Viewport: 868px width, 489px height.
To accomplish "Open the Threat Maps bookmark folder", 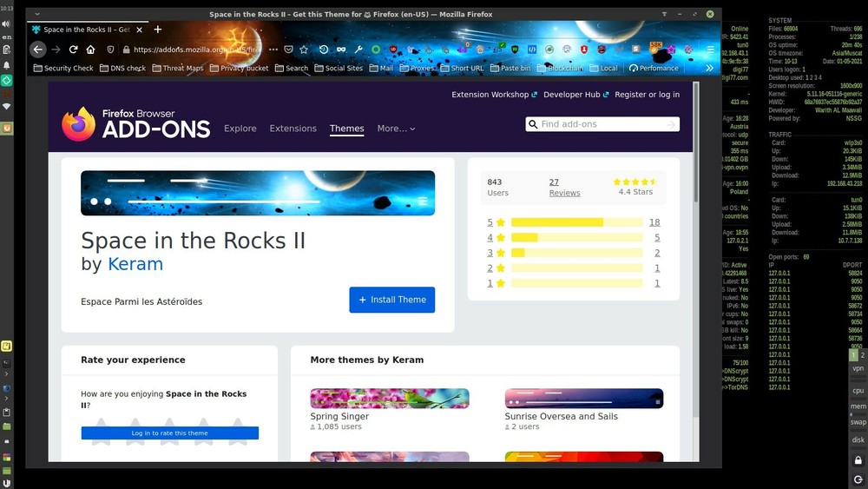I will [177, 68].
